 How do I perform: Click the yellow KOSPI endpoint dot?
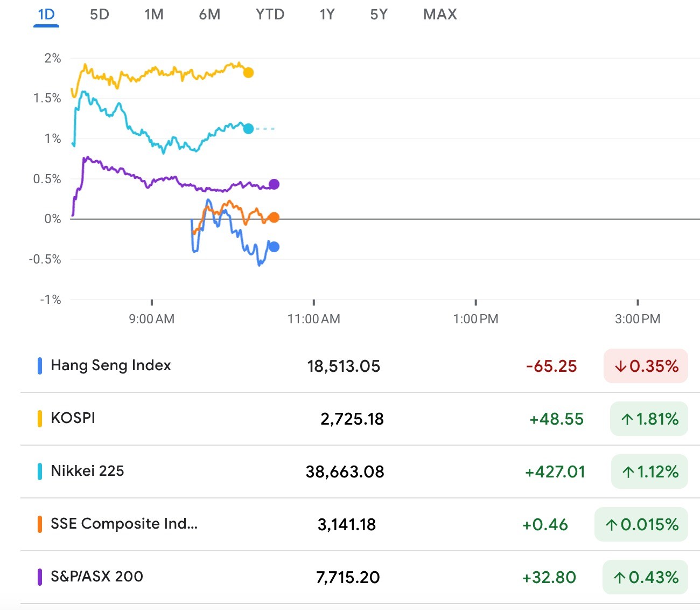[248, 73]
